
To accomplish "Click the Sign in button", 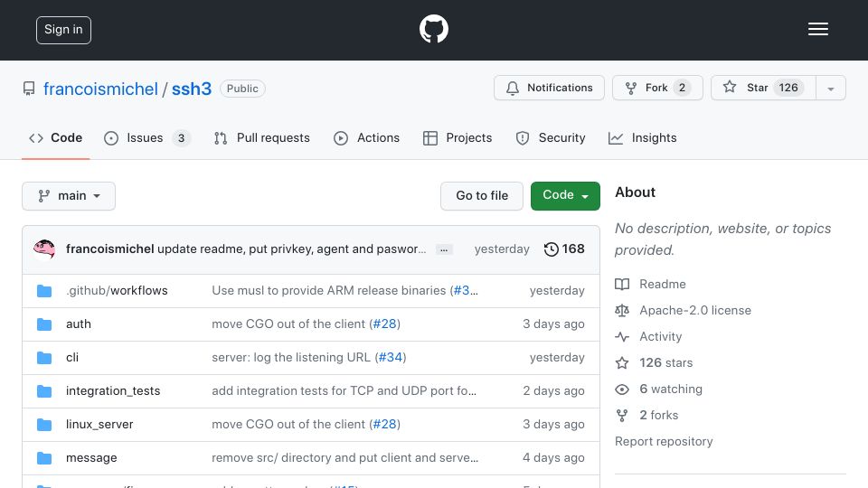I will tap(63, 30).
